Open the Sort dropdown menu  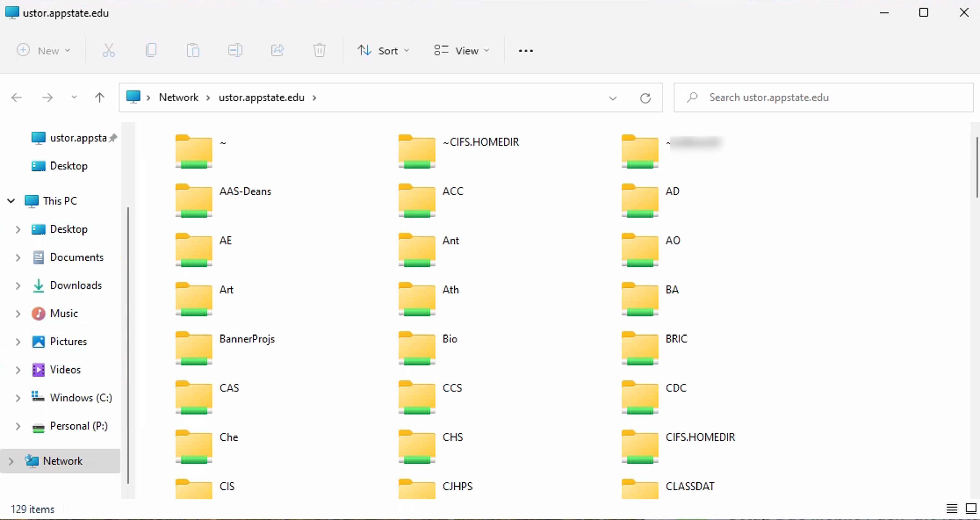click(x=383, y=51)
